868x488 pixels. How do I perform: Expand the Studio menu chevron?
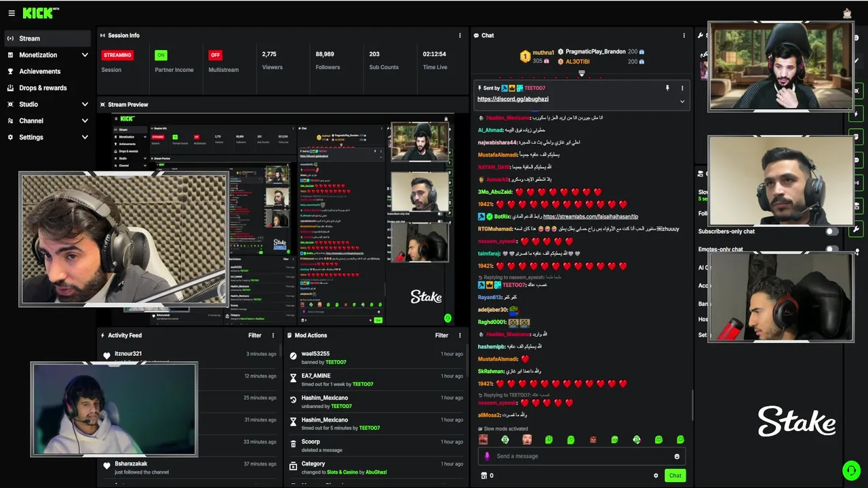click(x=85, y=104)
